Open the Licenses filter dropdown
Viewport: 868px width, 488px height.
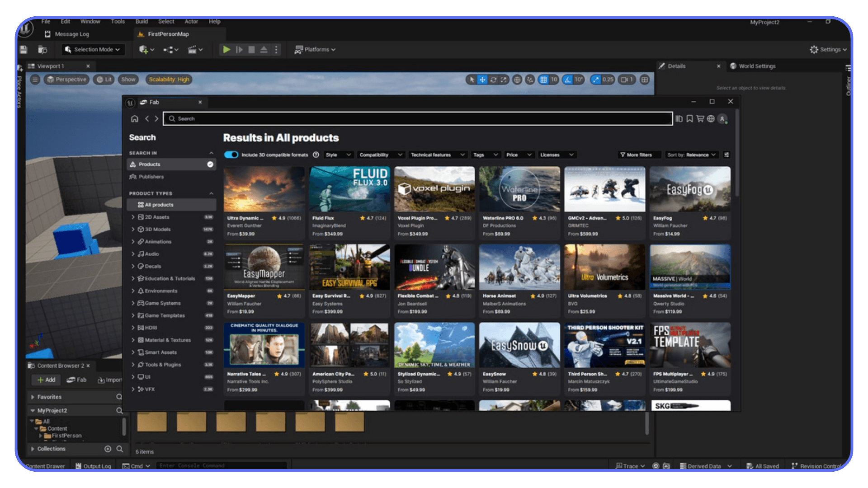[557, 155]
